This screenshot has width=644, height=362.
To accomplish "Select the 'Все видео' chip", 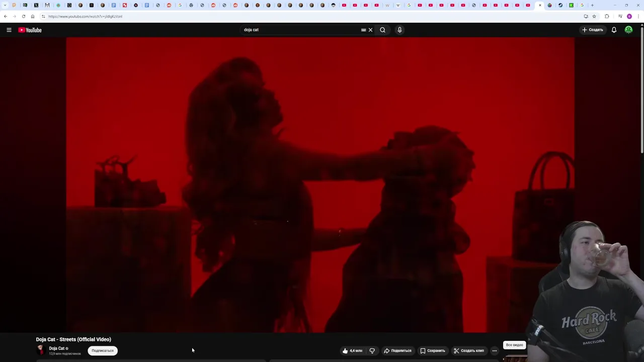I will click(514, 345).
